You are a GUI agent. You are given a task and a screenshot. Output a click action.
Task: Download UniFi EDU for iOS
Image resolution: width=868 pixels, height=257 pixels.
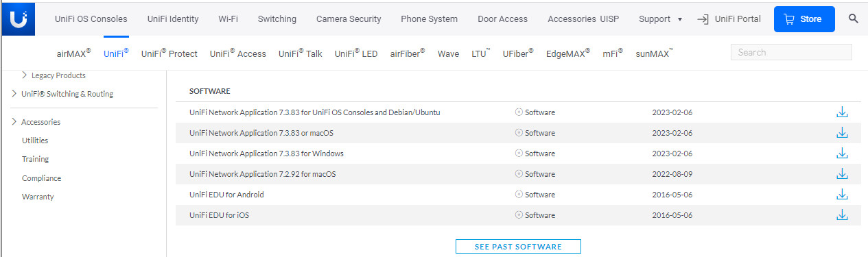(x=842, y=215)
